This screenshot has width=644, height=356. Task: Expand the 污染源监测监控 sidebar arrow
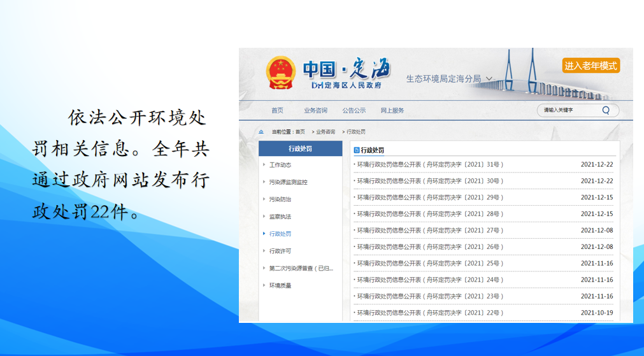click(x=264, y=182)
